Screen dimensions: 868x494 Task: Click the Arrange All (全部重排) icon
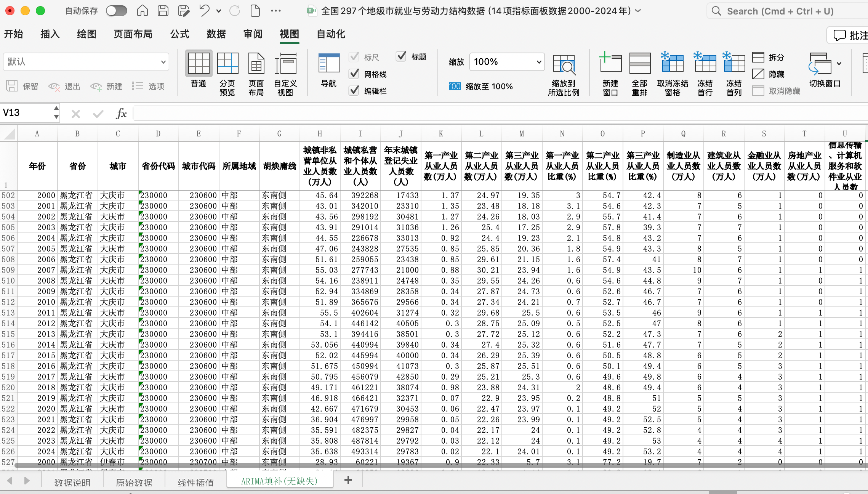pos(640,64)
